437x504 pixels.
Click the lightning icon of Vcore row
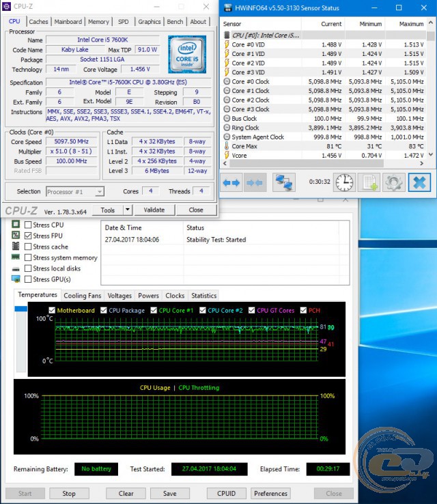pos(227,155)
